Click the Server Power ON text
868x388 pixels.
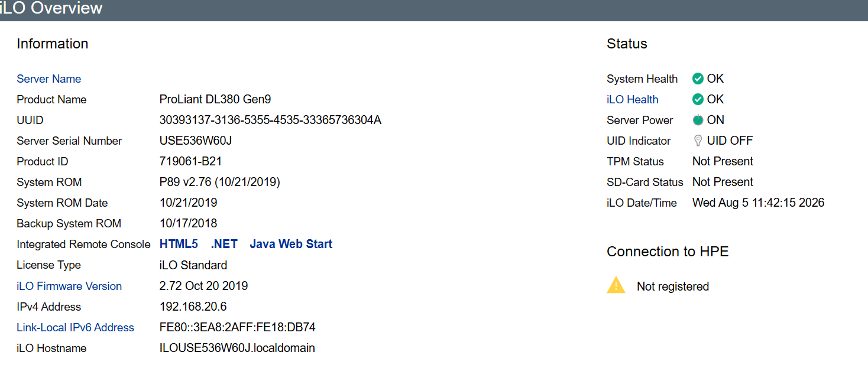coord(715,120)
